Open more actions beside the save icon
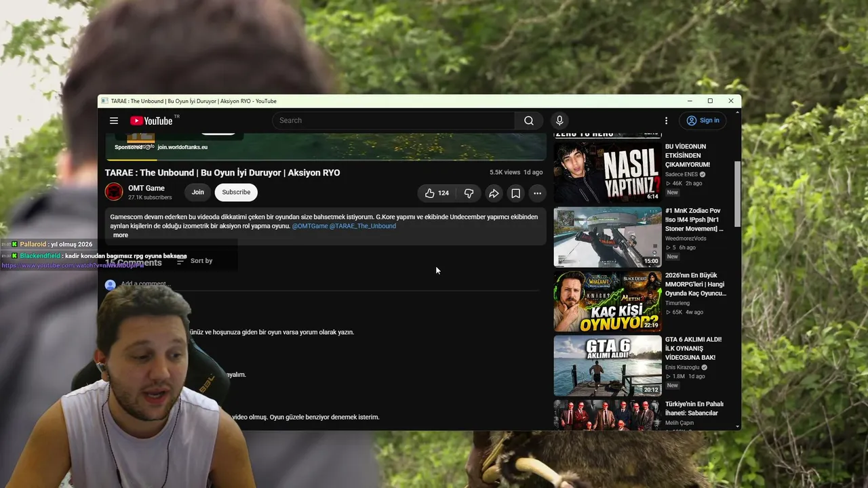 [x=537, y=193]
